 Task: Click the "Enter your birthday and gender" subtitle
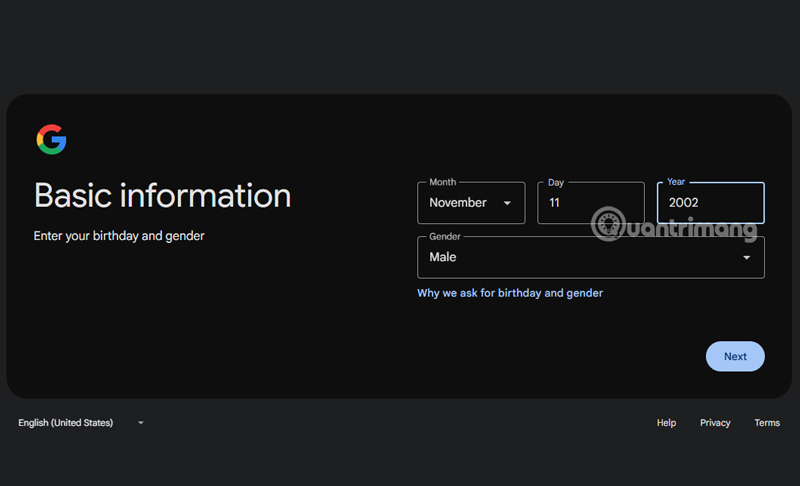119,236
